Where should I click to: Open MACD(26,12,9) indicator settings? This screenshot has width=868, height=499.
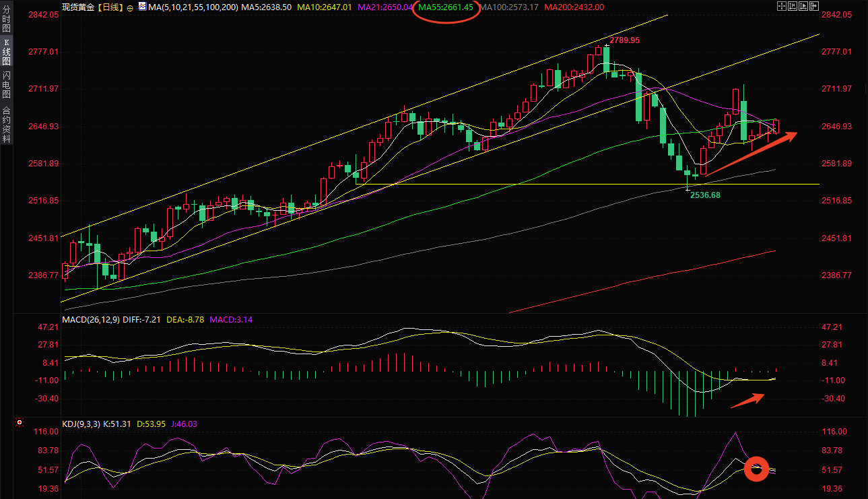(x=90, y=319)
